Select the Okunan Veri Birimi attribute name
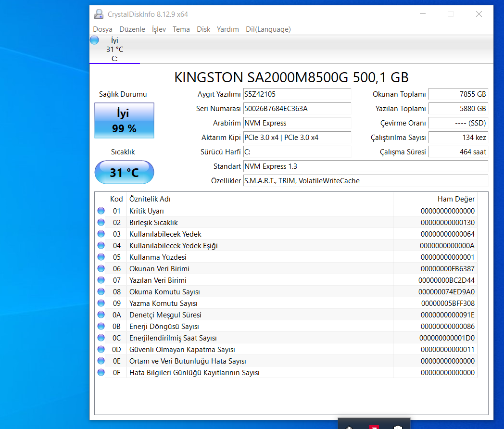The height and width of the screenshot is (429, 504). pos(159,269)
